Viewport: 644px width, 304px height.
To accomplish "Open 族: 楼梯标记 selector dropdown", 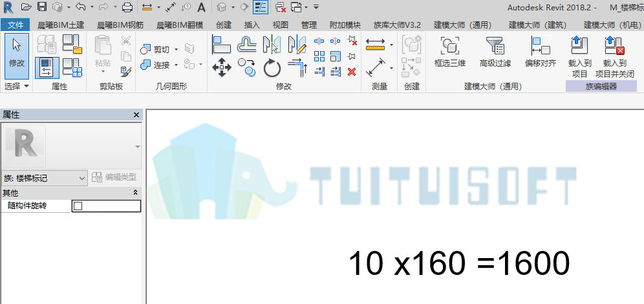I will [x=45, y=178].
